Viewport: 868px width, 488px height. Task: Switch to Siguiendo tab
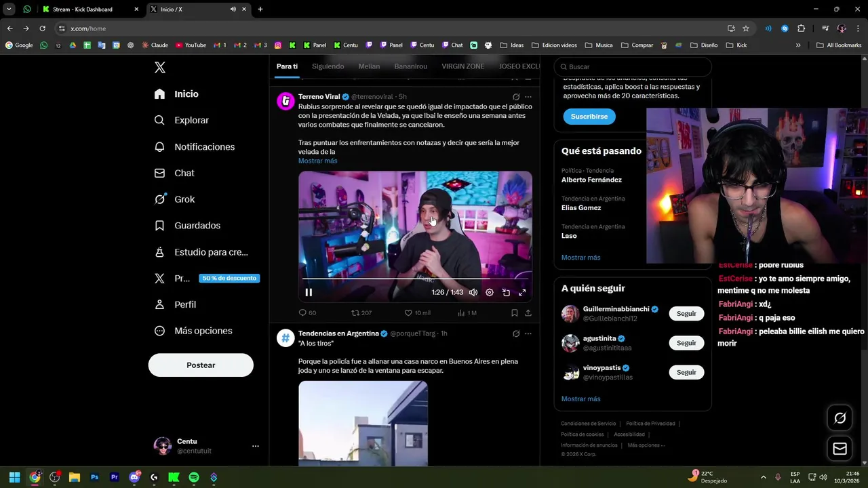[328, 66]
